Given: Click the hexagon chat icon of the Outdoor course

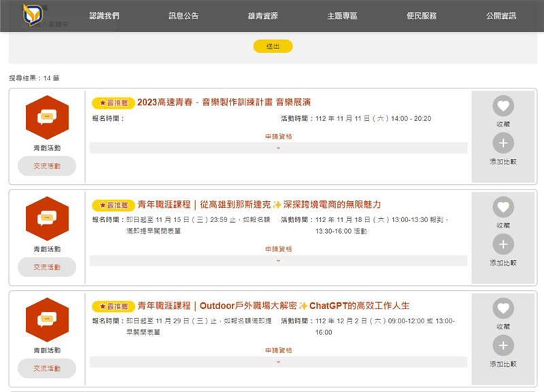Looking at the screenshot, I should (x=47, y=320).
